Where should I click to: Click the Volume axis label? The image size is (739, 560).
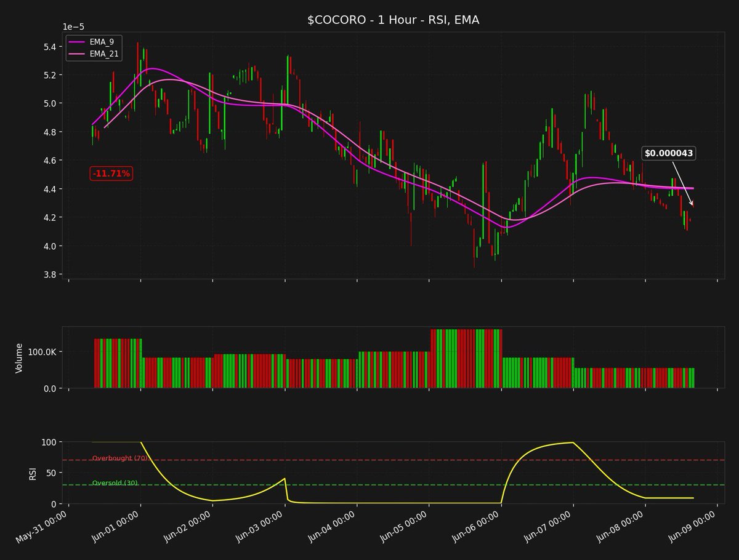[x=19, y=358]
